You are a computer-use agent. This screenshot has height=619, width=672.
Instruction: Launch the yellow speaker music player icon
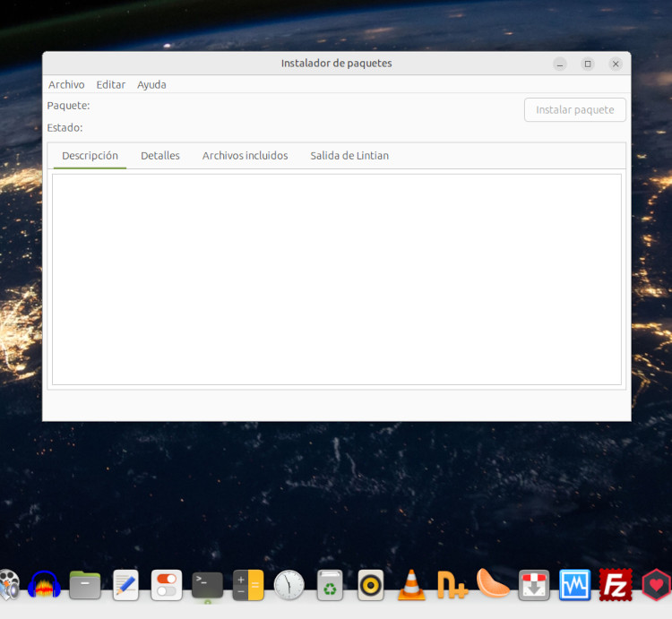click(371, 585)
